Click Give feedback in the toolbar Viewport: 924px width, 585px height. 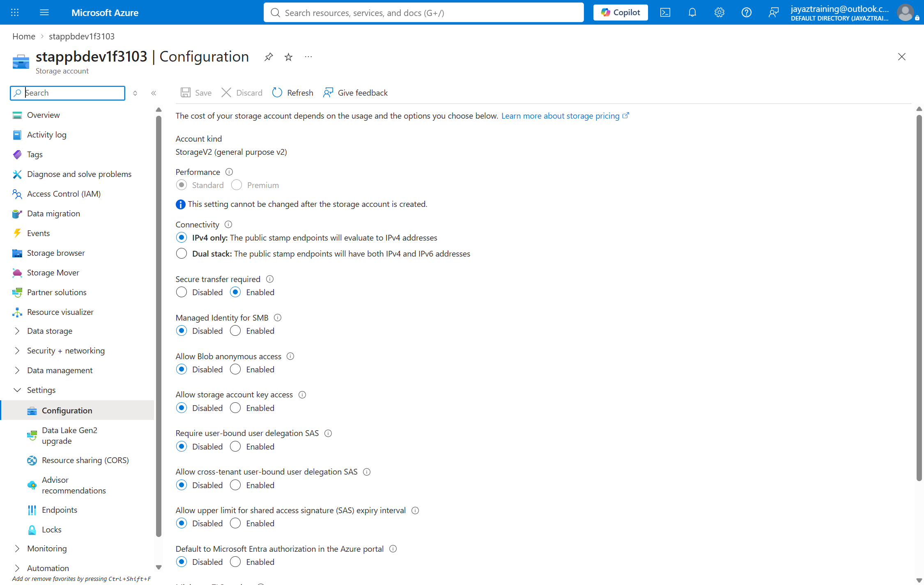click(355, 93)
